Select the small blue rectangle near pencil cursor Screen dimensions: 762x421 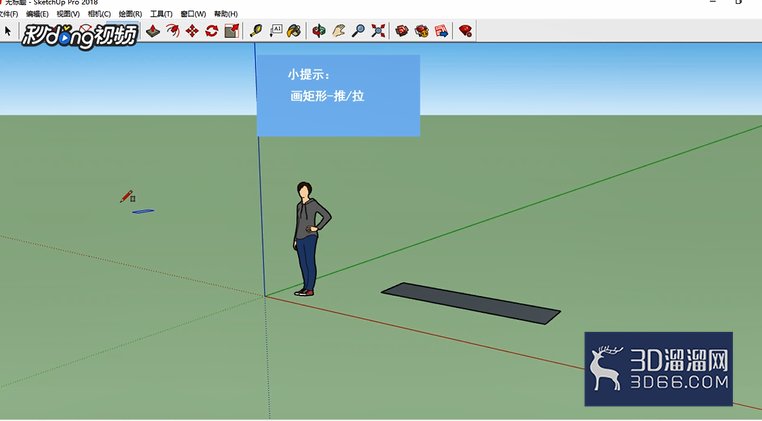pos(143,211)
